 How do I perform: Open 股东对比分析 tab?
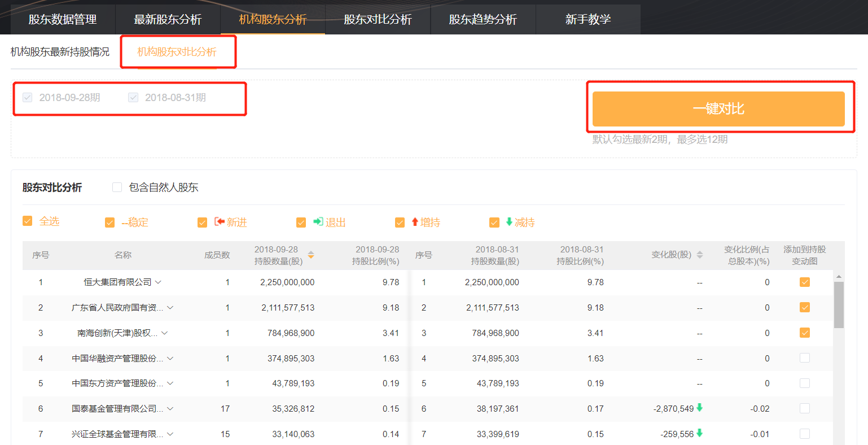[378, 19]
